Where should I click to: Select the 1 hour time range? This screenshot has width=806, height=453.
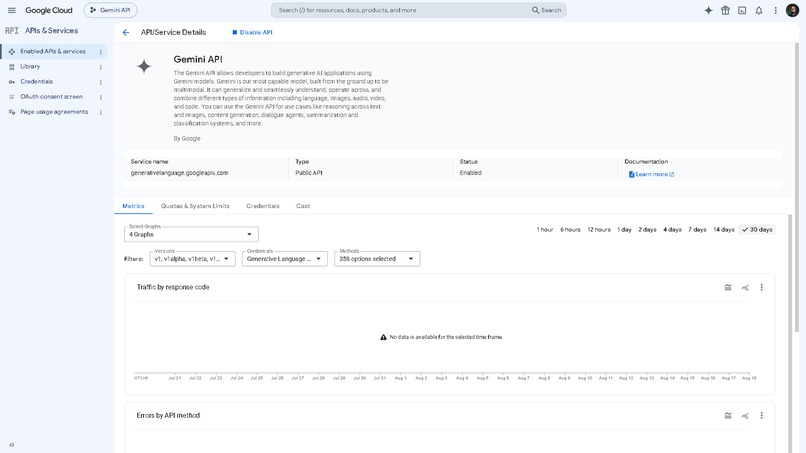click(x=545, y=230)
